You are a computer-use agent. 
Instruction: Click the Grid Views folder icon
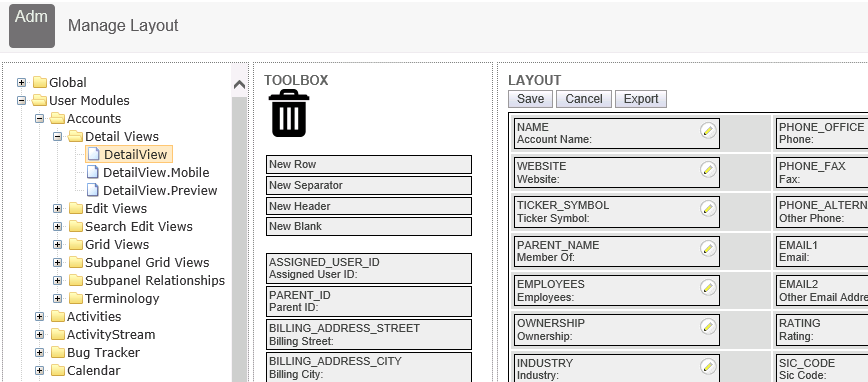[76, 245]
